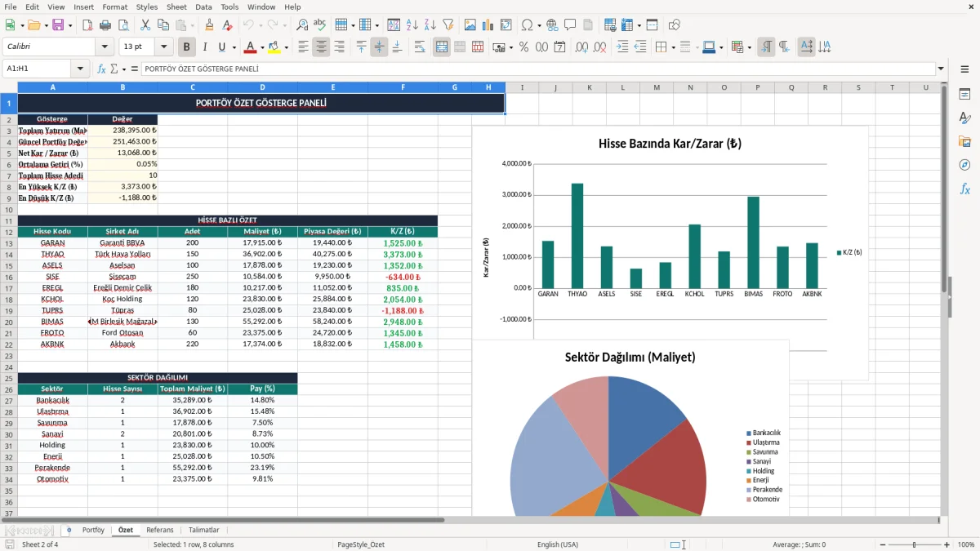Viewport: 980px width, 551px height.
Task: Click the Sort dialog icon
Action: pos(394,25)
